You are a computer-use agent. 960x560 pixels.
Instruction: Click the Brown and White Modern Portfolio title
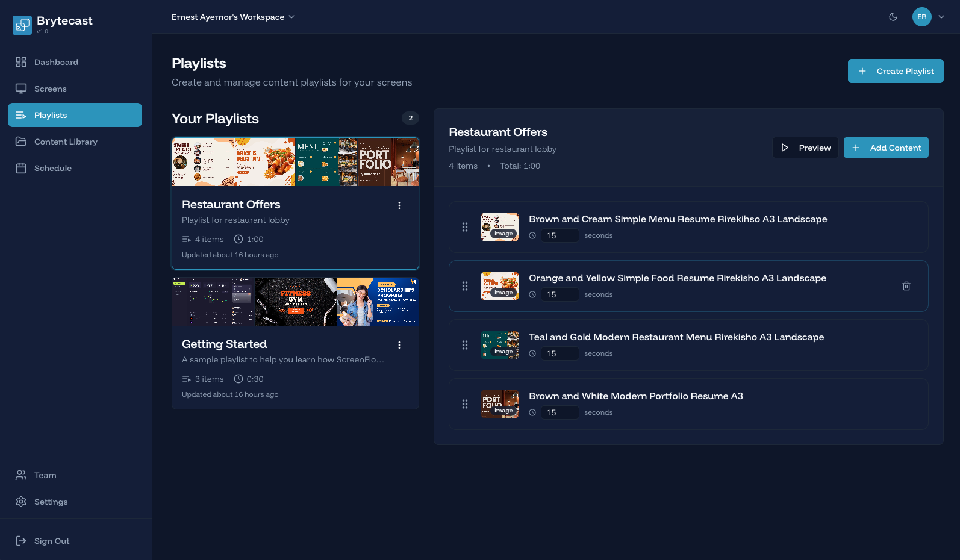[x=636, y=396]
